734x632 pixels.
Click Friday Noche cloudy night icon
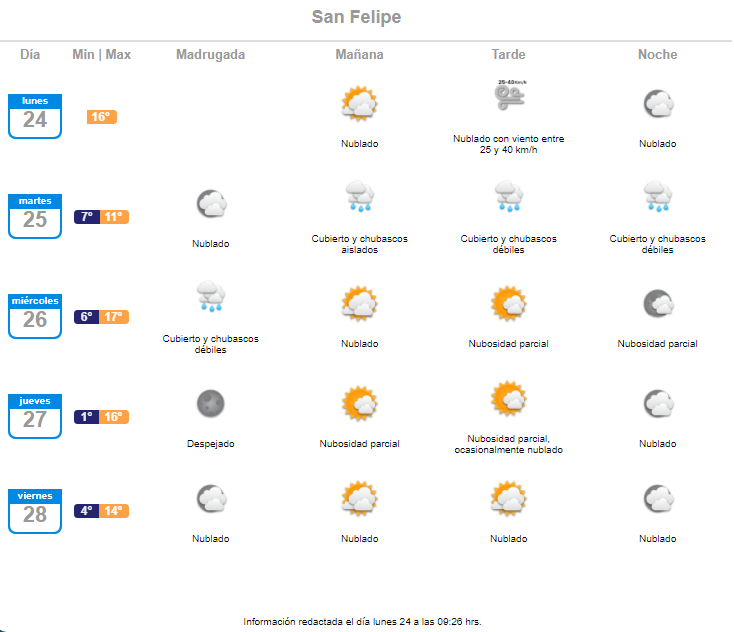coord(658,498)
